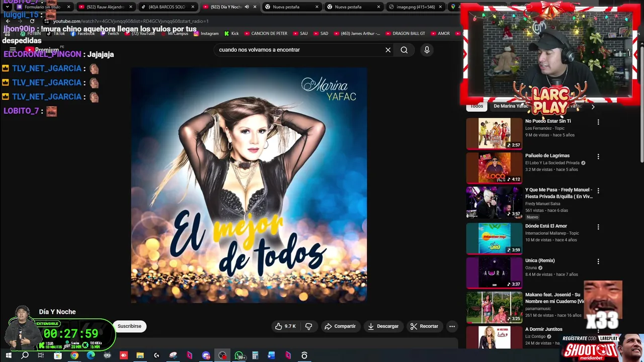Reload the page with the refresh icon
The width and height of the screenshot is (644, 362).
[32, 21]
